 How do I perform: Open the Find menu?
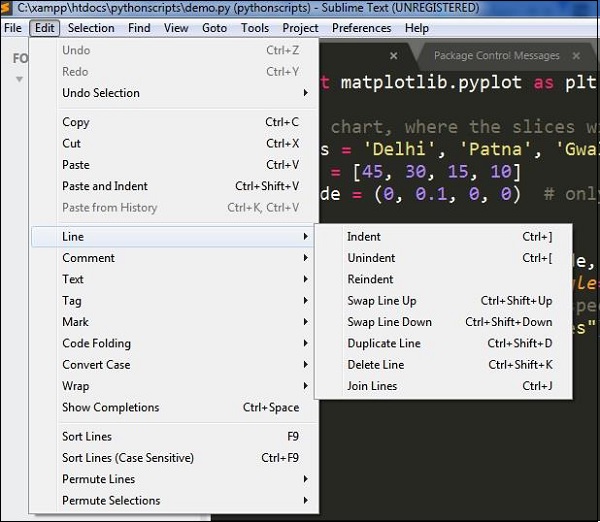tap(139, 28)
